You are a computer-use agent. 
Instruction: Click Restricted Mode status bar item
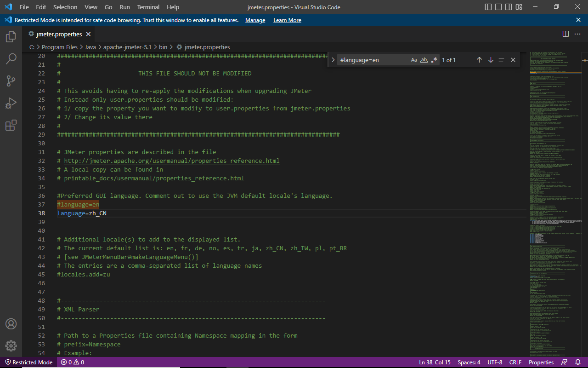click(28, 362)
